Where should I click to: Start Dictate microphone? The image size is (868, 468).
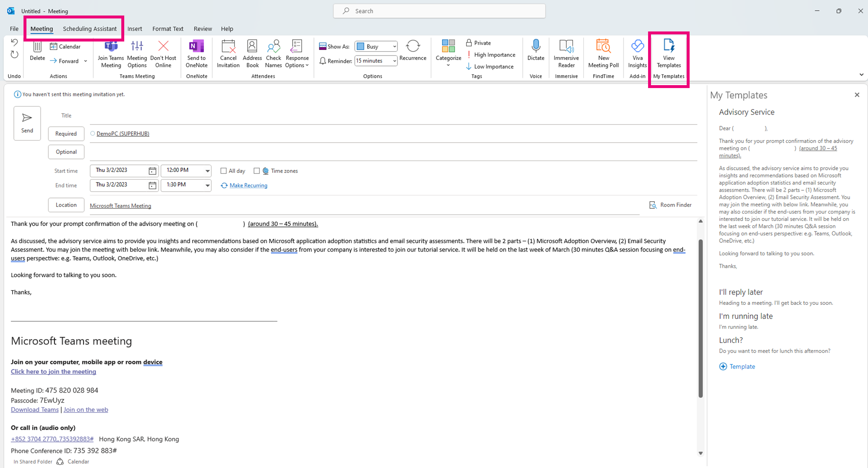[536, 50]
